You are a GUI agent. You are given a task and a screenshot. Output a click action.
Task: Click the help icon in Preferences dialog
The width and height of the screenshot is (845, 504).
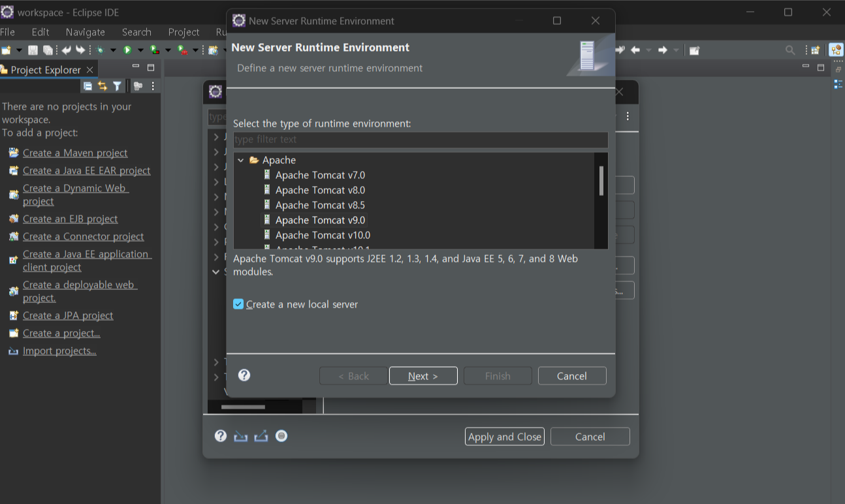221,436
